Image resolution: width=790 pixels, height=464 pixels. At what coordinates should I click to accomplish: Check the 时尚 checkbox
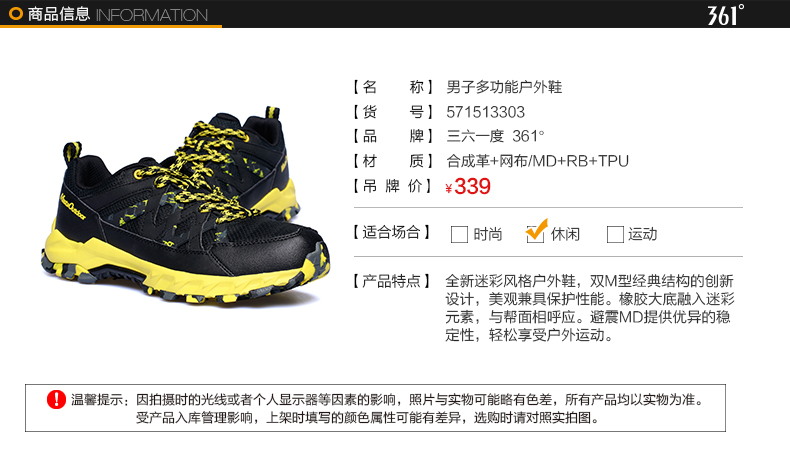point(459,234)
